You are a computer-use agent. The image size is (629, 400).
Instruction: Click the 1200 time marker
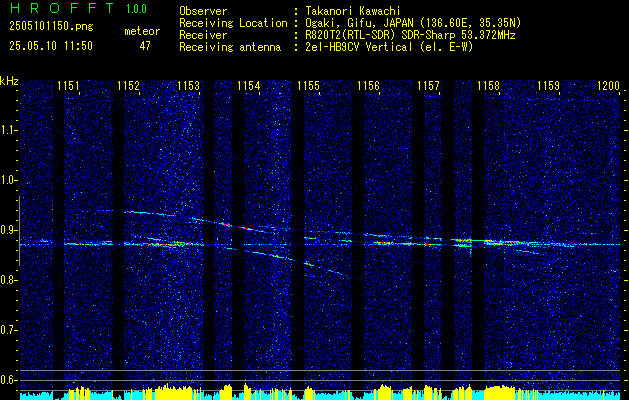coord(609,85)
